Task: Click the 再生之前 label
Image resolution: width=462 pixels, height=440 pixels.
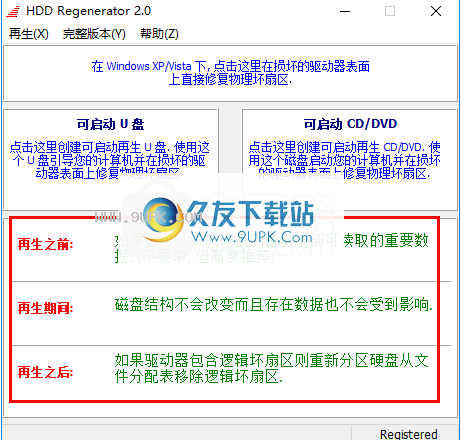Action: (x=45, y=244)
